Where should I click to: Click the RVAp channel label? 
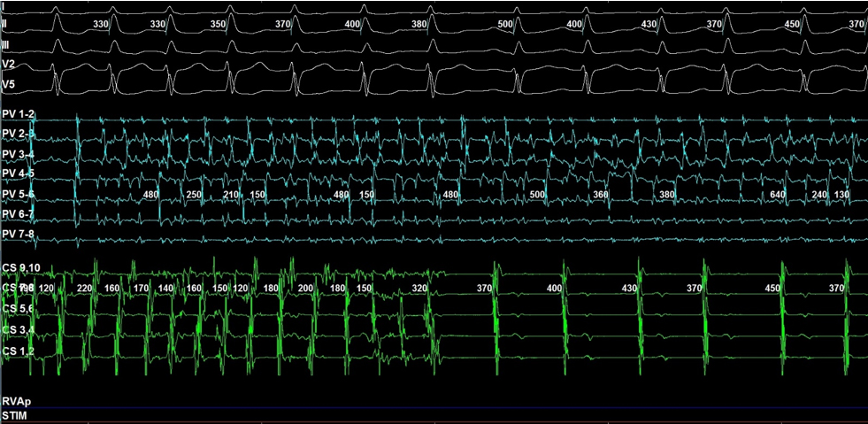pyautogui.click(x=16, y=399)
